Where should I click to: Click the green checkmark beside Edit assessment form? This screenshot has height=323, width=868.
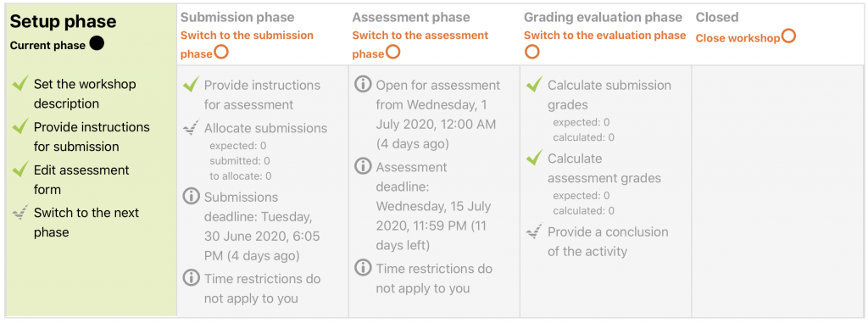click(20, 170)
